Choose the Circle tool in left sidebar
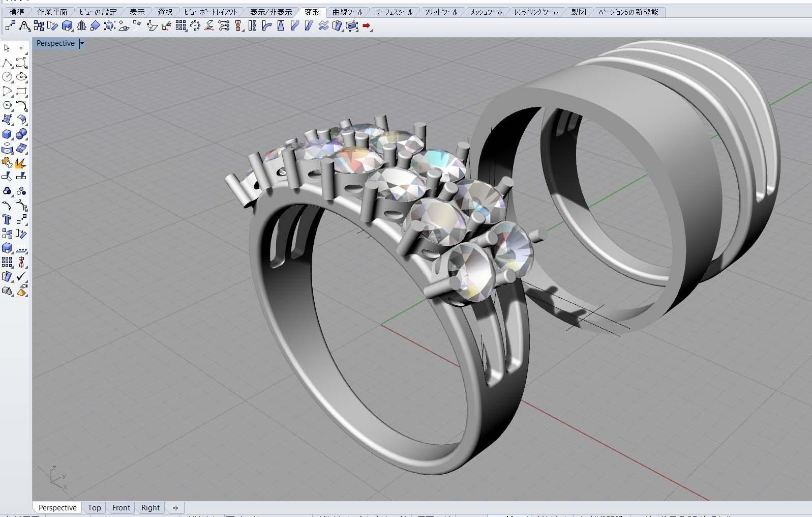812x517 pixels. pyautogui.click(x=7, y=77)
